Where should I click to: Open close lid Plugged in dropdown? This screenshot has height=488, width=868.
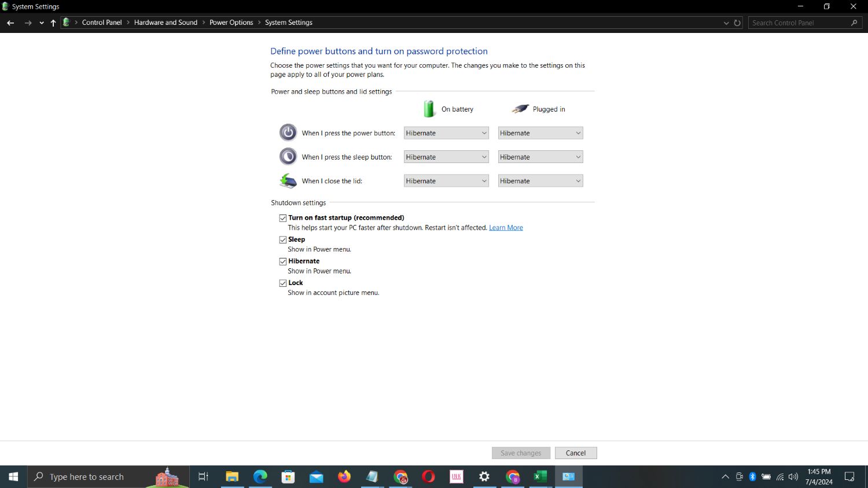540,181
